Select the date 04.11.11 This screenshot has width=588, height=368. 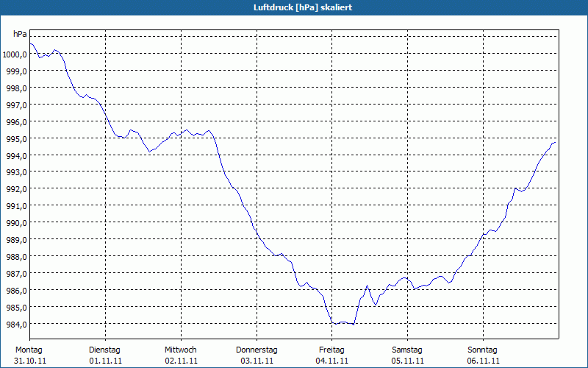(332, 361)
